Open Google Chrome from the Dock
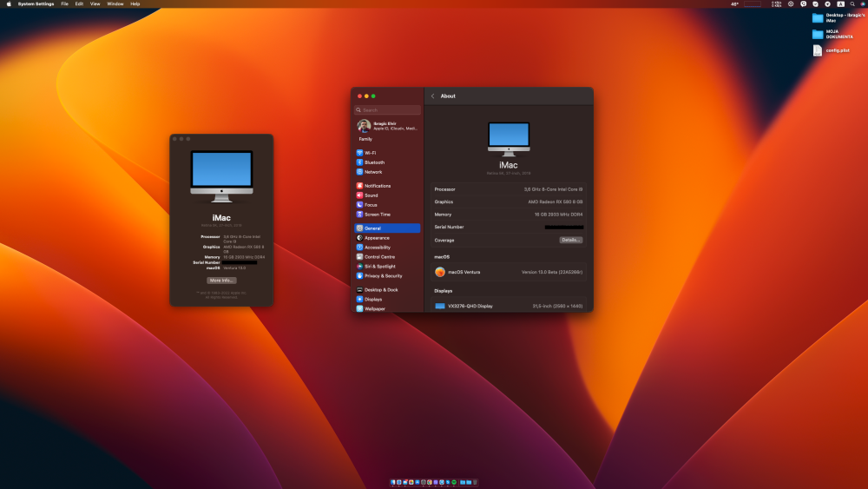The height and width of the screenshot is (489, 868). pyautogui.click(x=430, y=482)
